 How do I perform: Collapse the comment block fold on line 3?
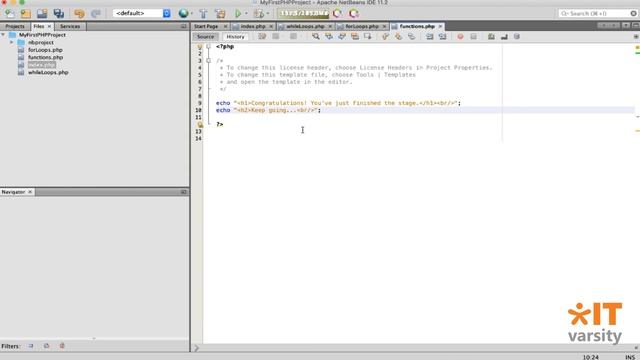click(209, 61)
